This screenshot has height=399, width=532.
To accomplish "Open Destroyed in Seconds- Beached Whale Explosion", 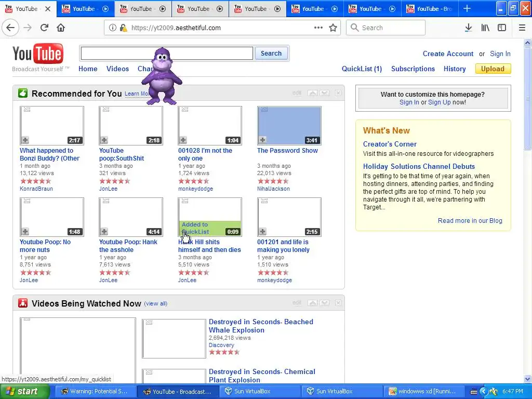I will click(x=261, y=326).
